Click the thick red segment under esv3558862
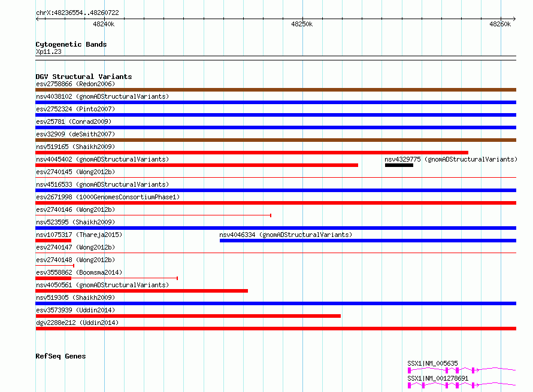The image size is (533, 392). coord(53,278)
